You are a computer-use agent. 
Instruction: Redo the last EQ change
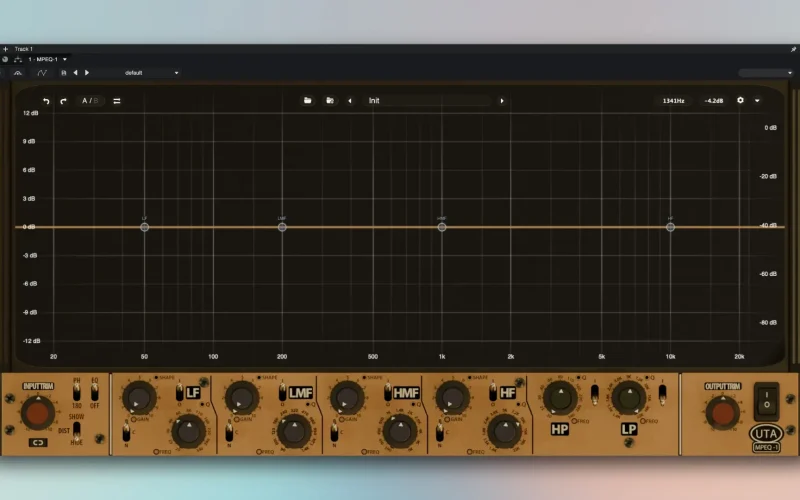[63, 101]
